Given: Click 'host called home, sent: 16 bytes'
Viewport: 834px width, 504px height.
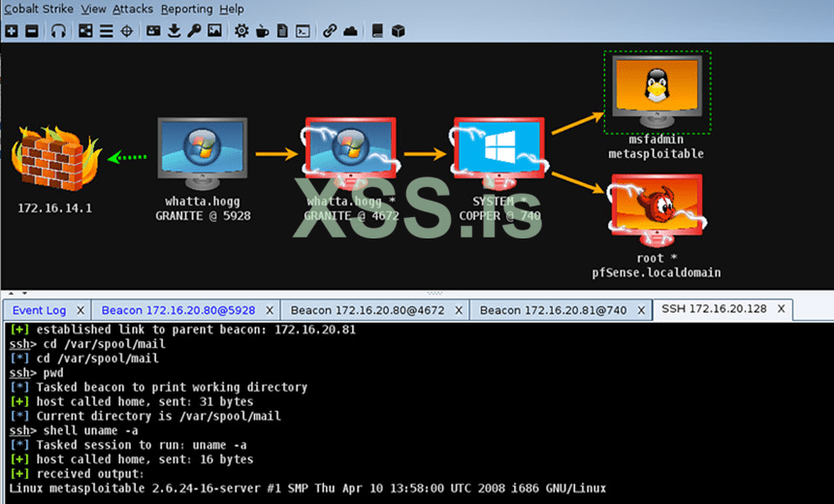Looking at the screenshot, I should tap(131, 459).
